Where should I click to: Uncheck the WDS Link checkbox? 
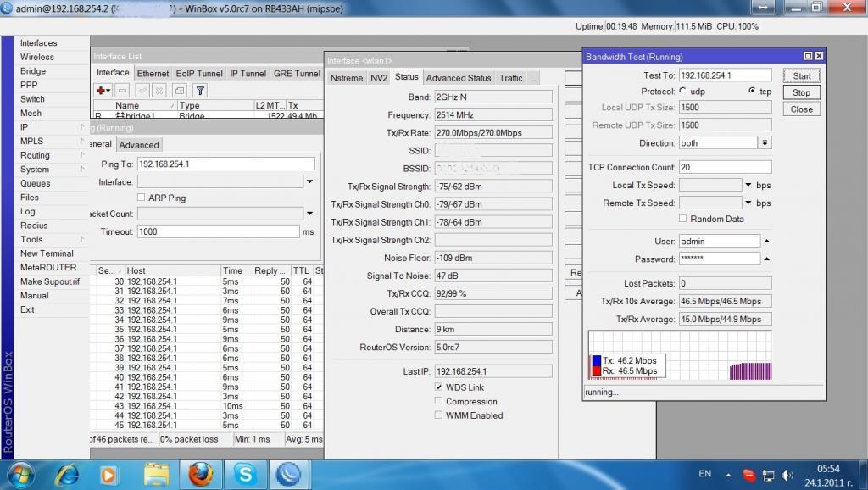438,387
